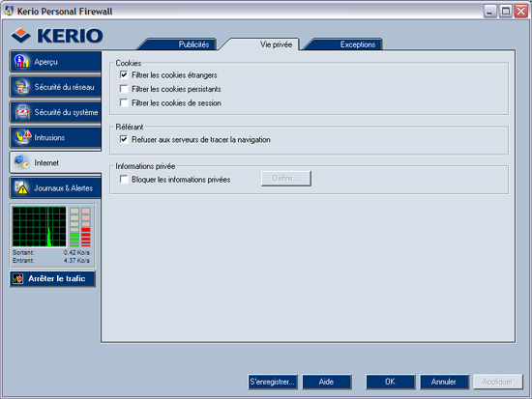Confirm with the OK button
Viewport: 532px width, 399px height.
(390, 382)
